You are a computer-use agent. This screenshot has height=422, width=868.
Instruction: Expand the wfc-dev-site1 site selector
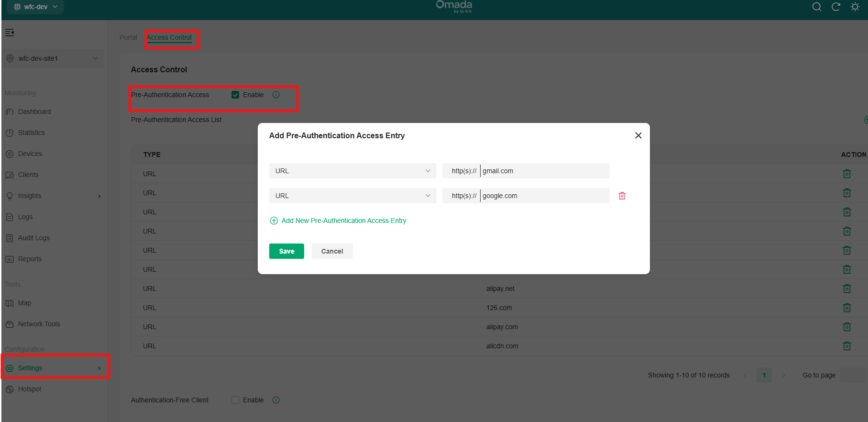pos(53,58)
